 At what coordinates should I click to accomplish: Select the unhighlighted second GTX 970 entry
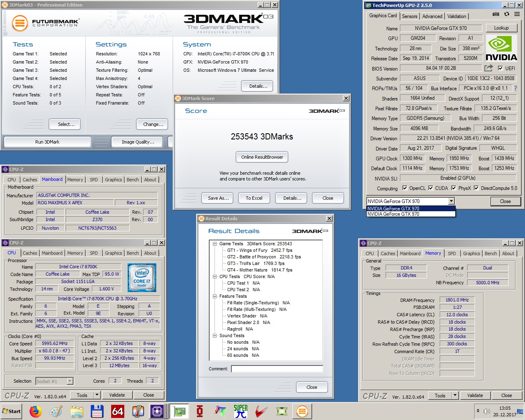pyautogui.click(x=411, y=214)
